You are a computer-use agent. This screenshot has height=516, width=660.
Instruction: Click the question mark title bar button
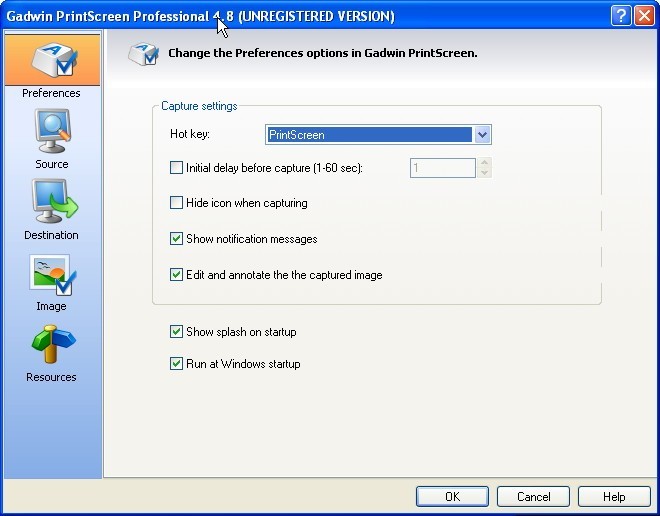tap(620, 16)
